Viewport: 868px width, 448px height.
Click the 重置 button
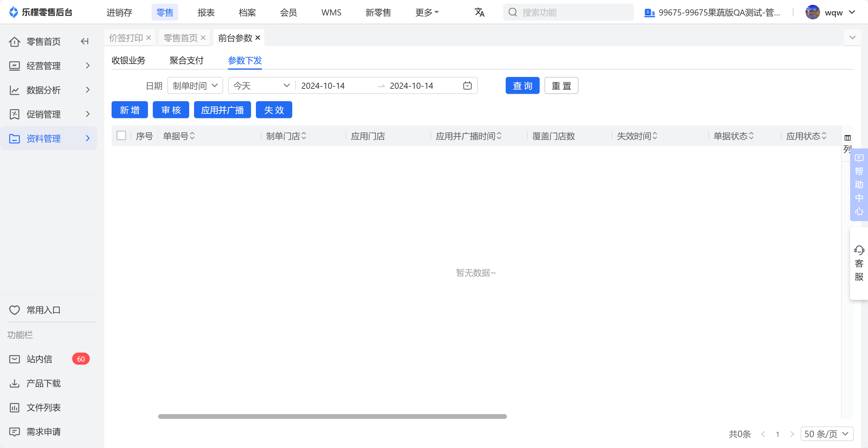click(x=561, y=85)
